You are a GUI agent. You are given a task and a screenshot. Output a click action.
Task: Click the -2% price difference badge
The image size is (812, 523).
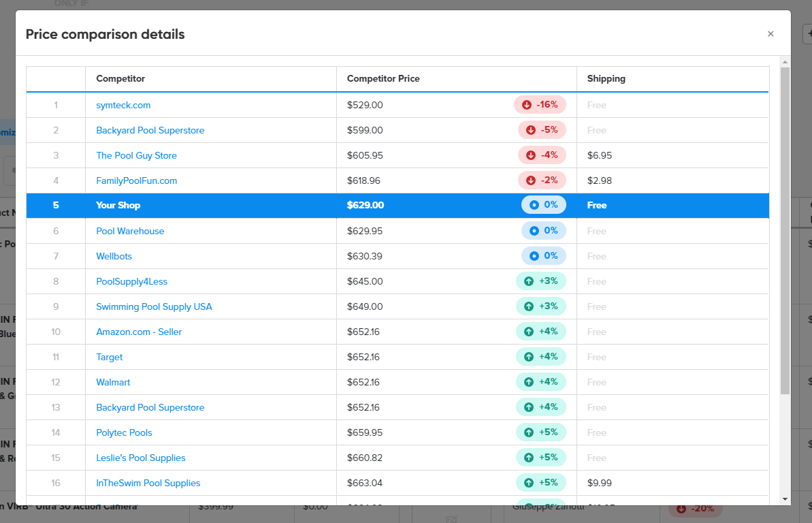(x=542, y=180)
